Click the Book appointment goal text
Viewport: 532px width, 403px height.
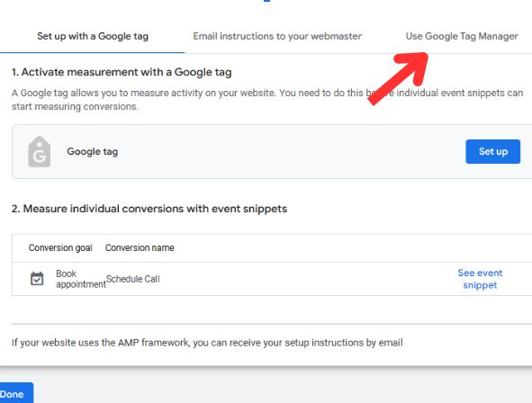click(x=81, y=279)
